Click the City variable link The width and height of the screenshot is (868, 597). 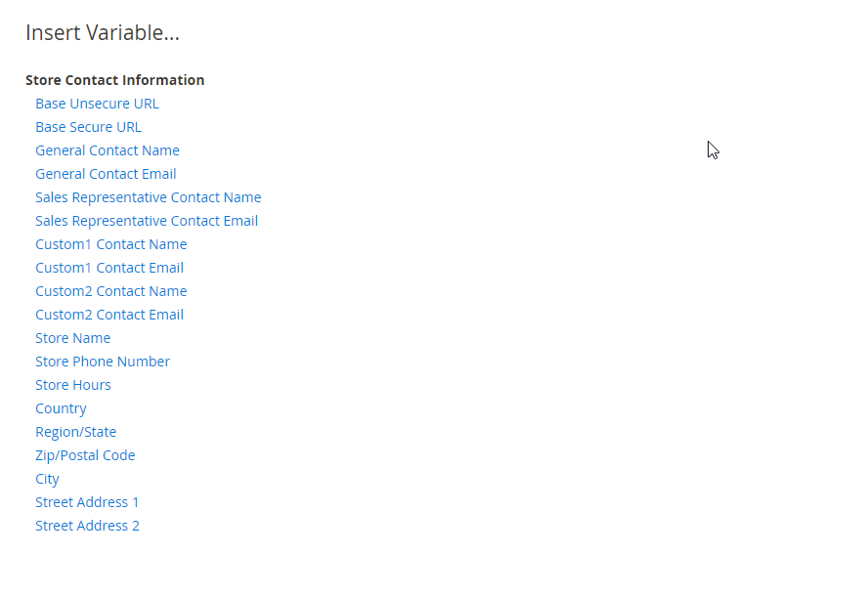pyautogui.click(x=47, y=479)
